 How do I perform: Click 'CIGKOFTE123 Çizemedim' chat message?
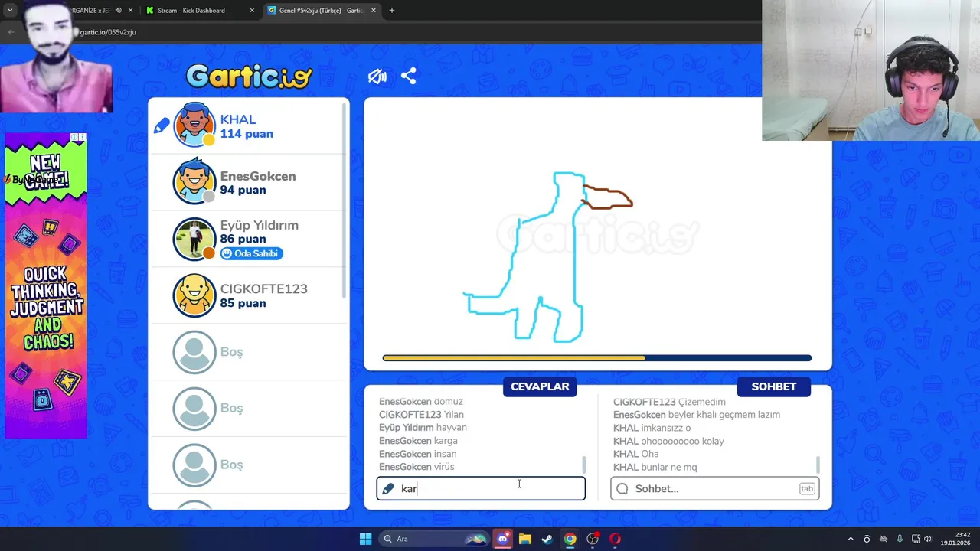click(x=669, y=402)
